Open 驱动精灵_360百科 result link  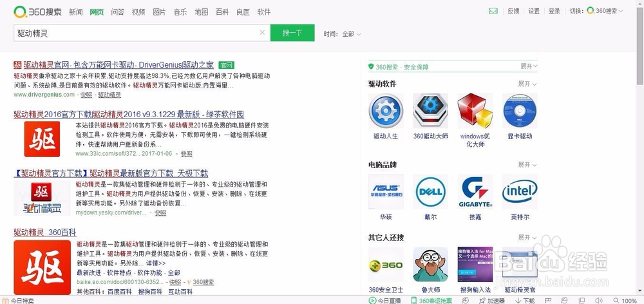click(x=45, y=233)
